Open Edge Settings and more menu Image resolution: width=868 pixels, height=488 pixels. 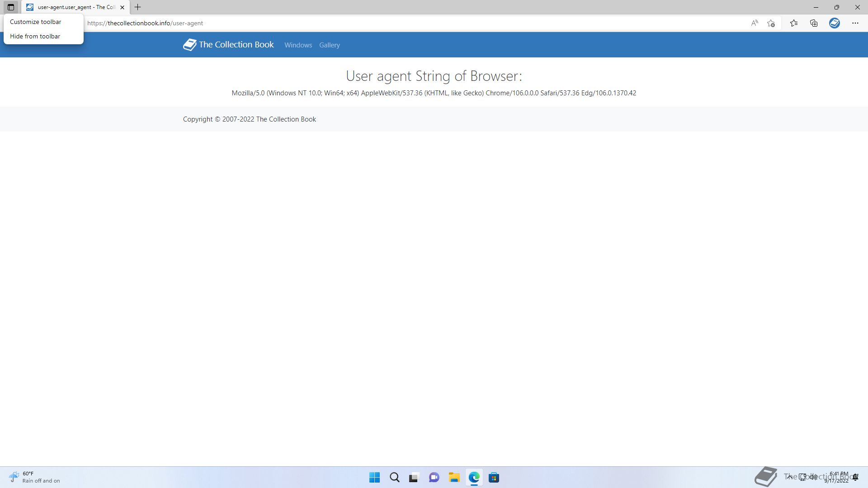[855, 23]
